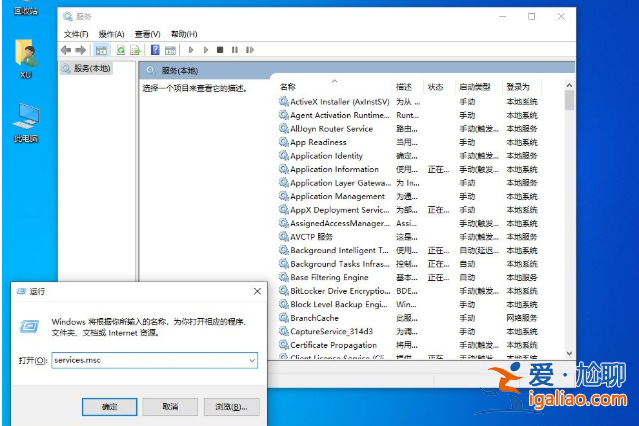Export the services list via toolbar icon
Image resolution: width=639 pixels, height=426 pixels.
click(x=135, y=50)
